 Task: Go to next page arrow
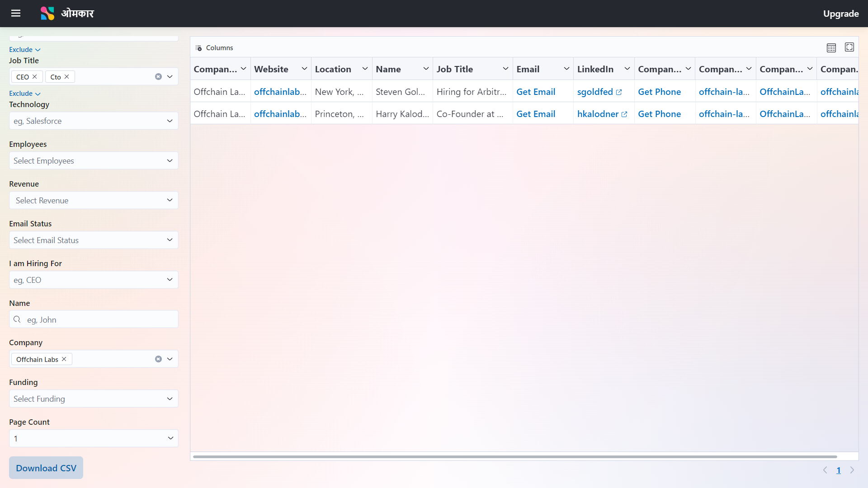[852, 470]
